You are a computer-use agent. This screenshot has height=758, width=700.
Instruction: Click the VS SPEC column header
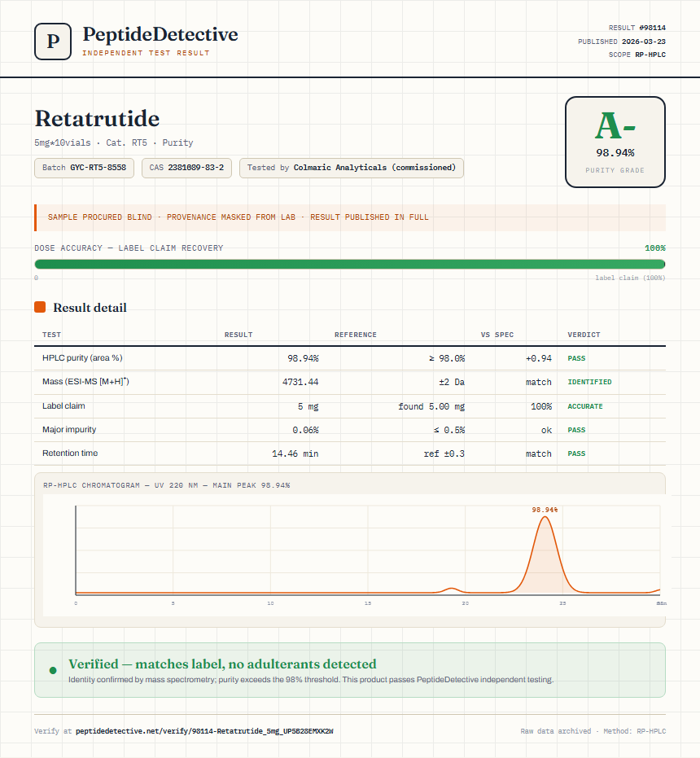[497, 335]
